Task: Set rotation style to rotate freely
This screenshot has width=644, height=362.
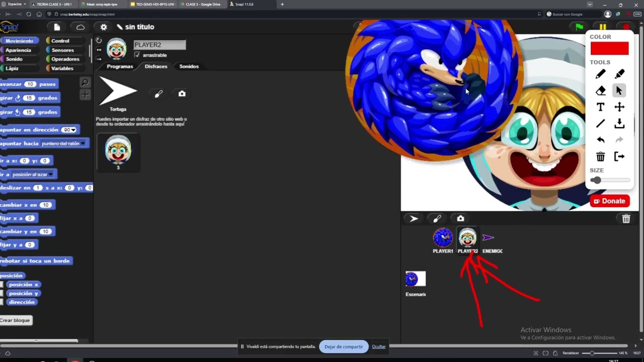Action: click(x=99, y=41)
